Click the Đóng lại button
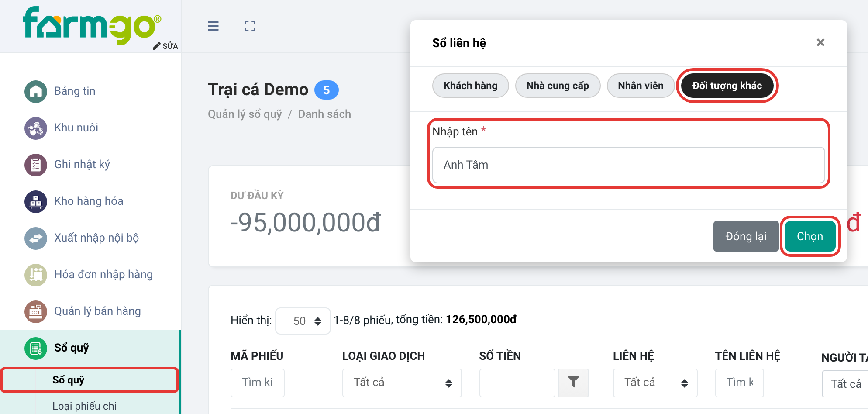868x414 pixels. click(746, 236)
